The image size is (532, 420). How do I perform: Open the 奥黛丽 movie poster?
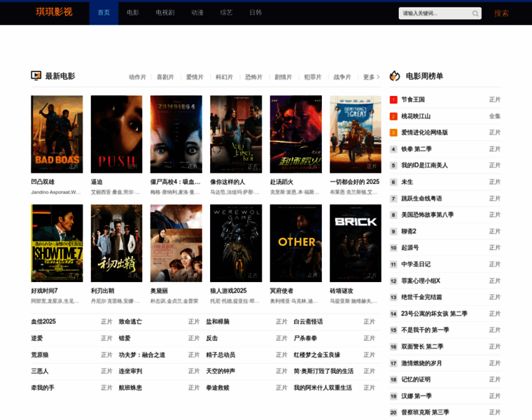click(176, 243)
